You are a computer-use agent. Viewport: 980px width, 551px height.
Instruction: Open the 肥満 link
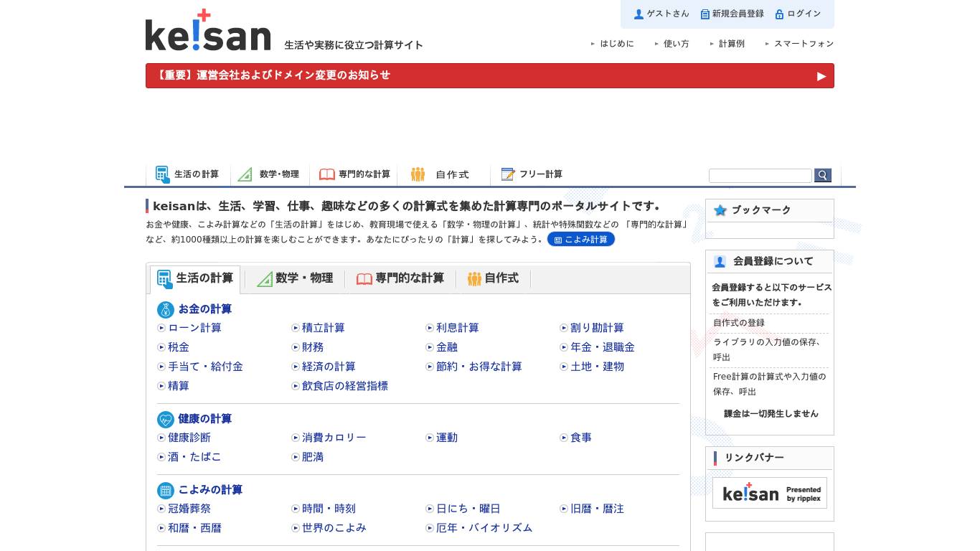[x=313, y=457]
